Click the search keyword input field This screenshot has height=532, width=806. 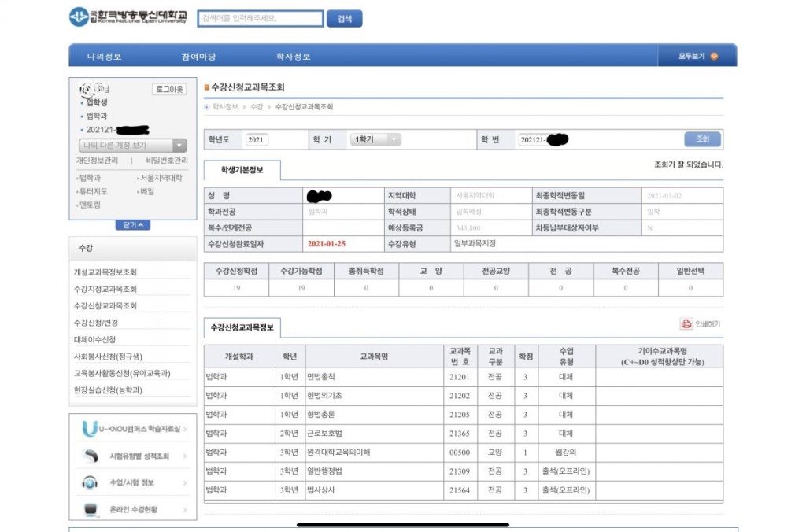click(x=260, y=19)
